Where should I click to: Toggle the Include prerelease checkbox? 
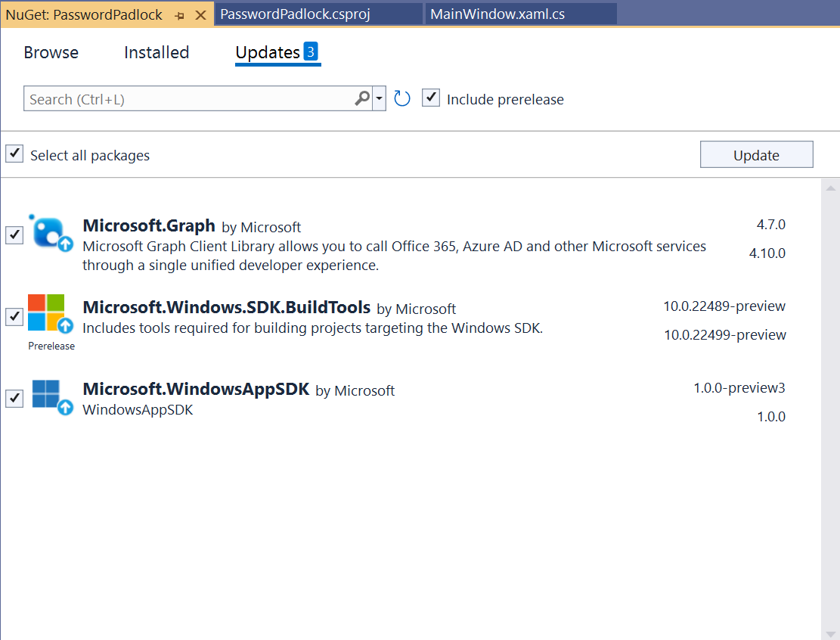point(431,98)
